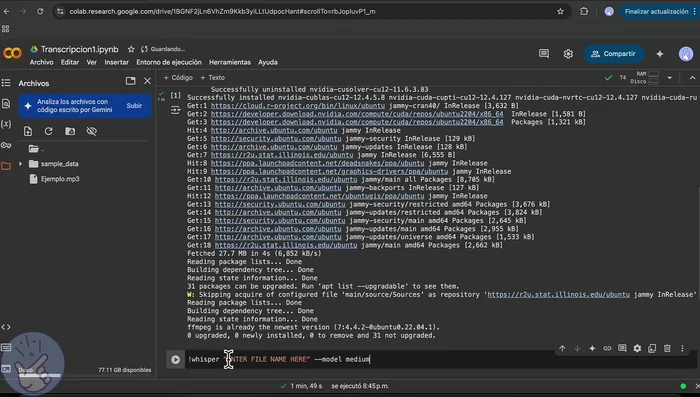Open Find and replace sidebar icon

[x=6, y=104]
